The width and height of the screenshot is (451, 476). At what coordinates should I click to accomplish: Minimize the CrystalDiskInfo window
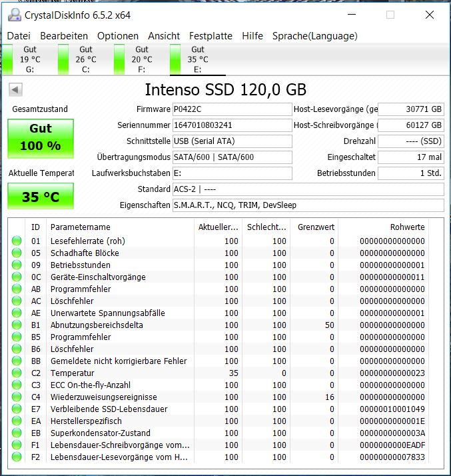pos(352,15)
